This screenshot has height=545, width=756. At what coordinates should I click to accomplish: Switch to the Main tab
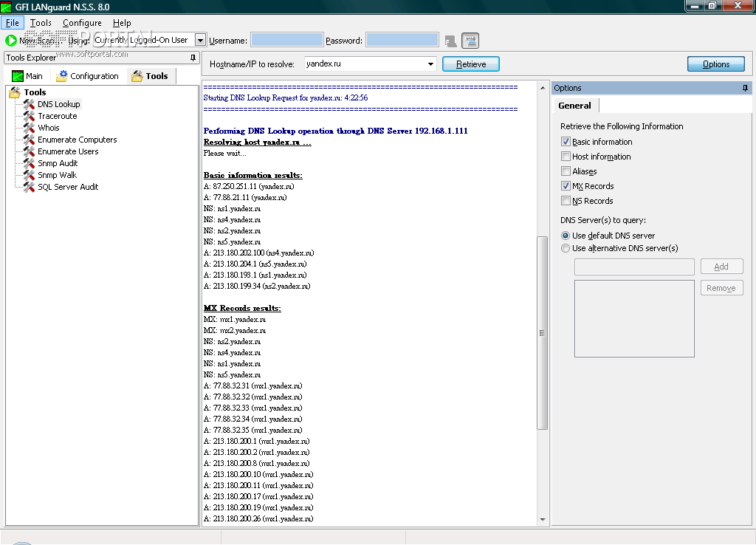(27, 76)
